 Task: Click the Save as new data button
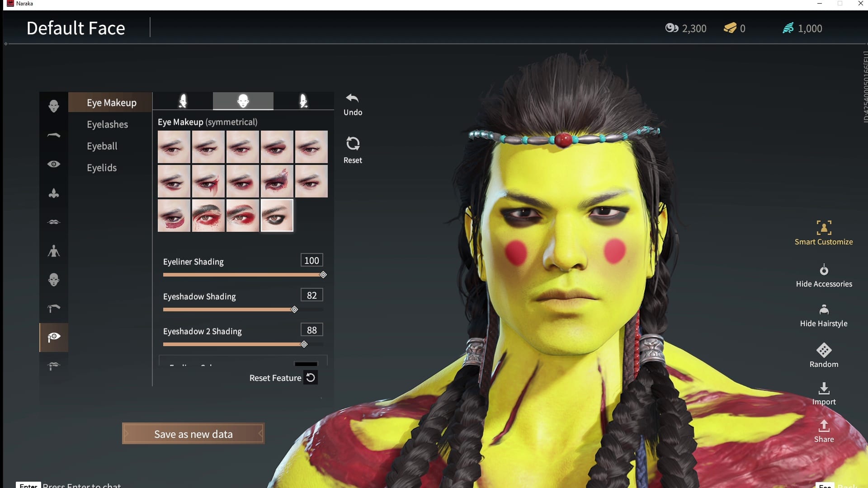193,434
